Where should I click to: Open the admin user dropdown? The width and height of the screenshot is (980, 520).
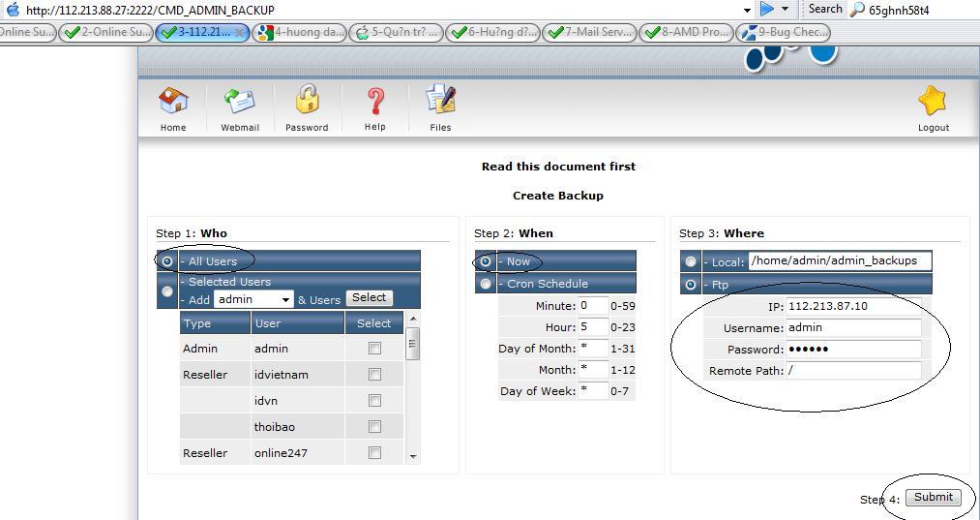(284, 300)
